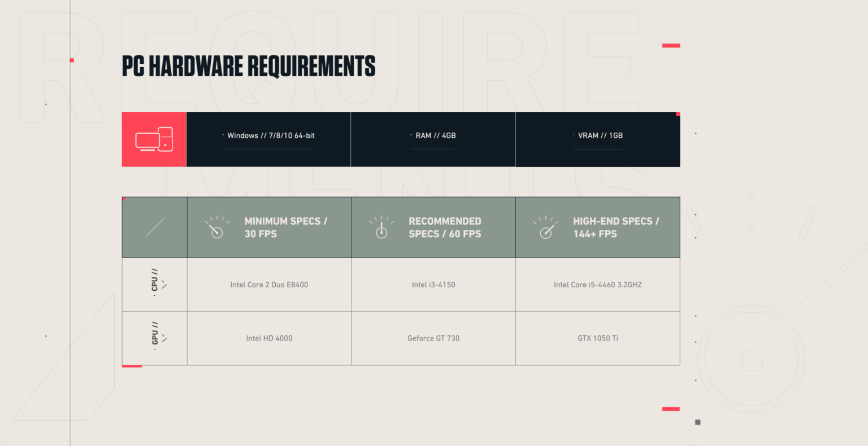This screenshot has width=868, height=446.
Task: Click the small gray square at the bottom right
Action: coord(697,422)
